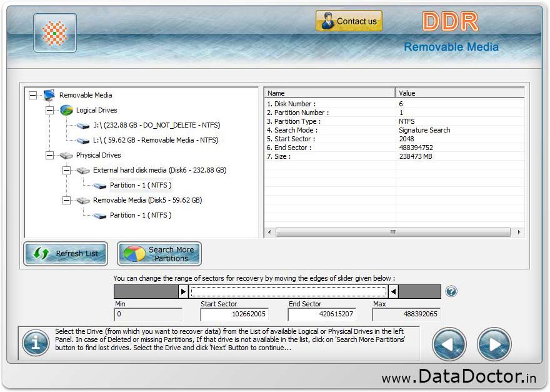550x392 pixels.
Task: Collapse the Removable Media tree node
Action: click(x=32, y=95)
